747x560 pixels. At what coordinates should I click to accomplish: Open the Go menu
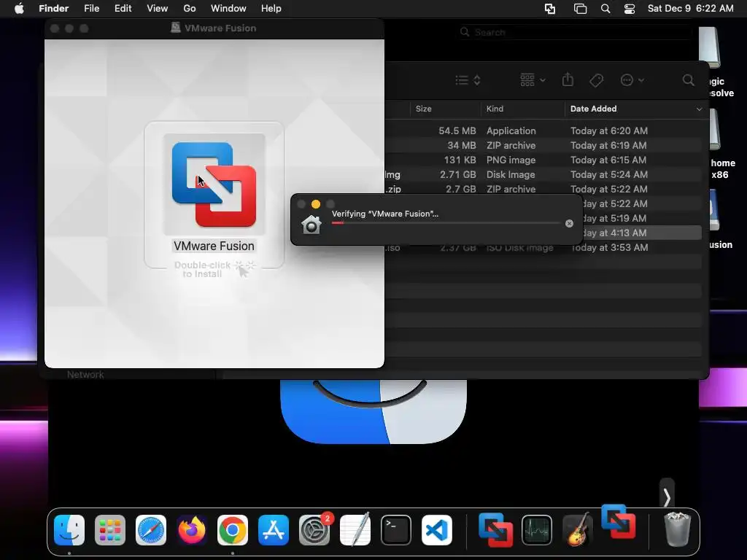(190, 9)
